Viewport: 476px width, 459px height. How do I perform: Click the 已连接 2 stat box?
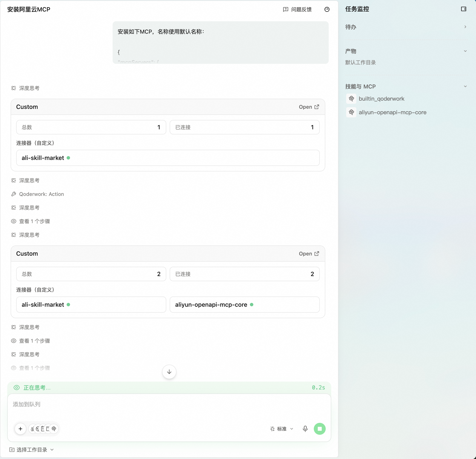[x=245, y=274]
